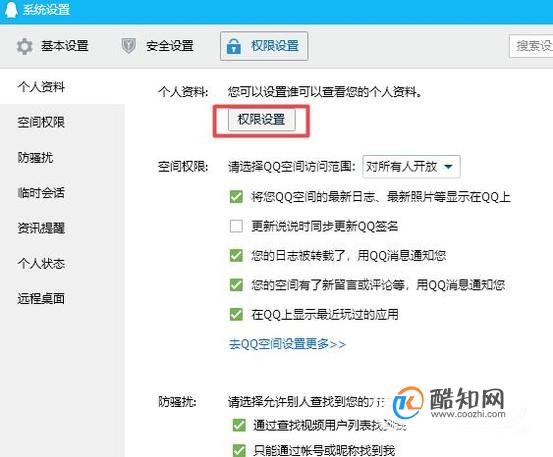Select 防骚扰 in the left sidebar
553x457 pixels.
pos(35,158)
